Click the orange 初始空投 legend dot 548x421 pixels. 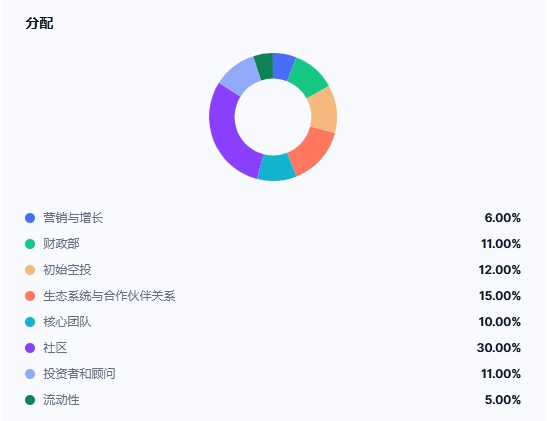[30, 270]
